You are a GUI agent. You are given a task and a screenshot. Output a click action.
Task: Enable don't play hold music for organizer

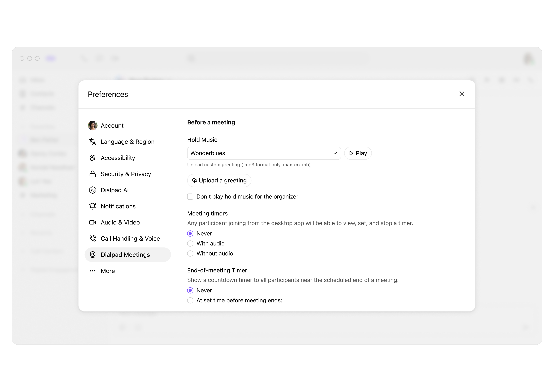click(190, 197)
